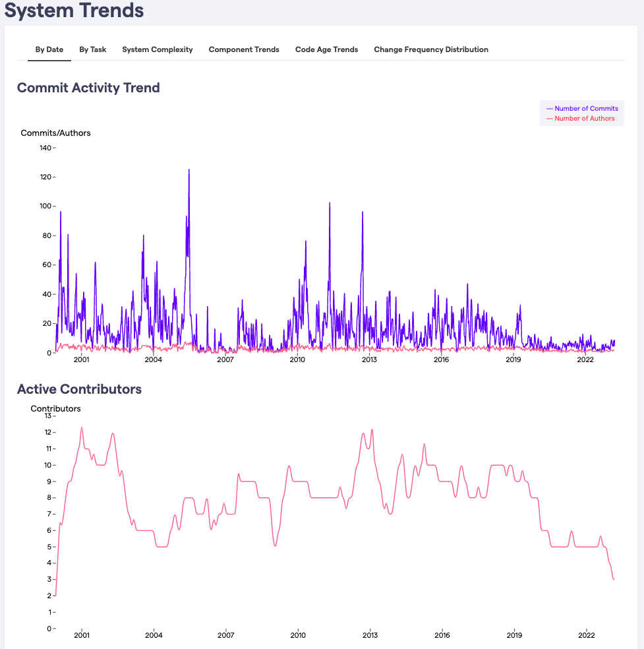Viewport: 644px width, 649px height.
Task: Switch to the By Task tab
Action: click(x=92, y=49)
